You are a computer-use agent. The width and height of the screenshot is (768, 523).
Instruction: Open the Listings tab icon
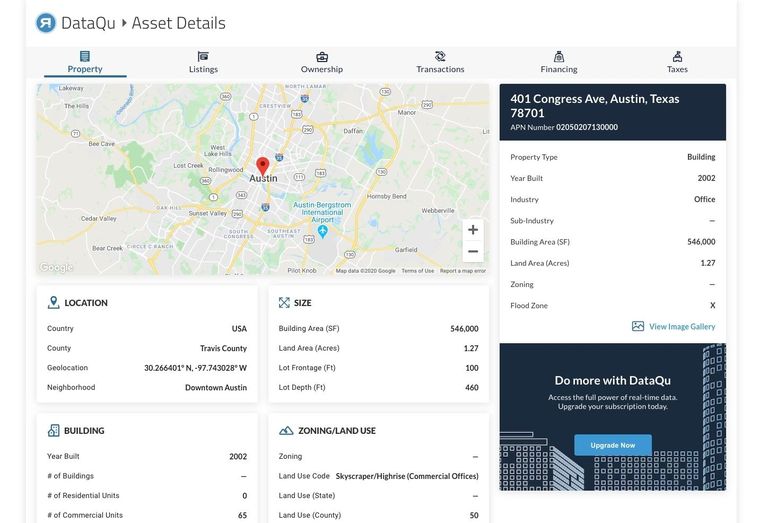pyautogui.click(x=203, y=56)
